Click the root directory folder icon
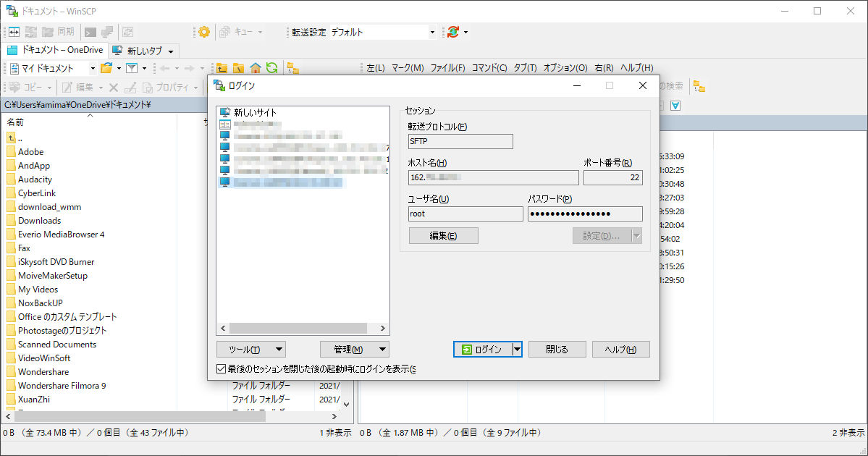The width and height of the screenshot is (868, 456). pos(238,68)
